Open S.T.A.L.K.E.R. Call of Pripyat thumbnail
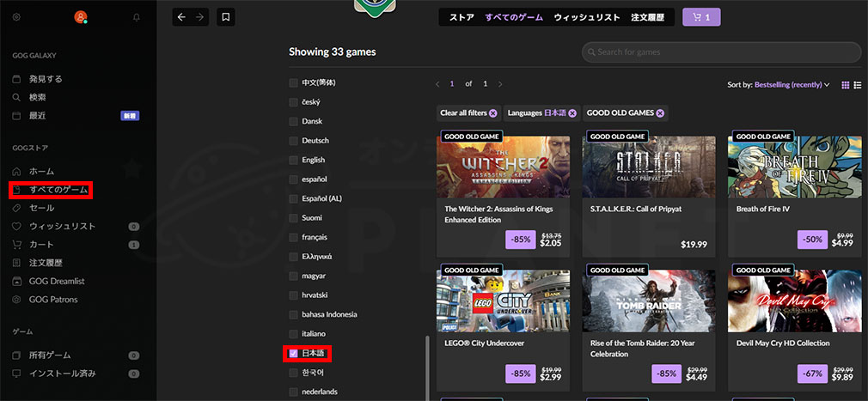Viewport: 868px width, 401px height. coord(649,167)
